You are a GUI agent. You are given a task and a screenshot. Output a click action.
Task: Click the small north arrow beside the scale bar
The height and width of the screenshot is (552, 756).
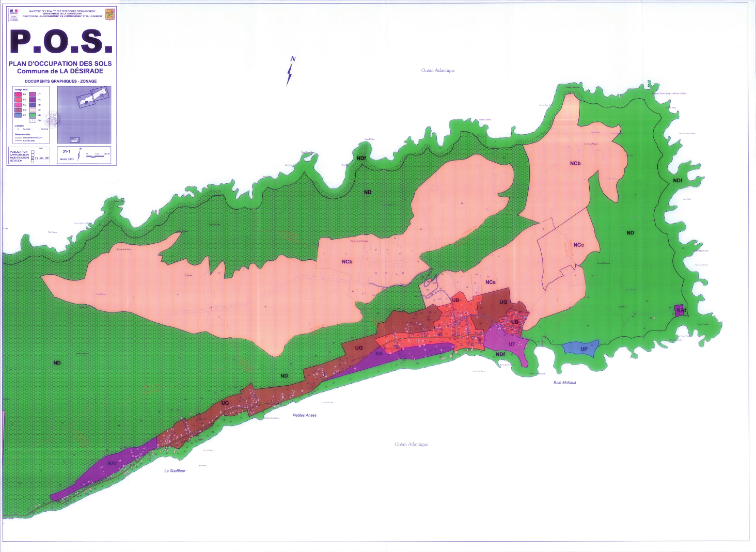79,154
